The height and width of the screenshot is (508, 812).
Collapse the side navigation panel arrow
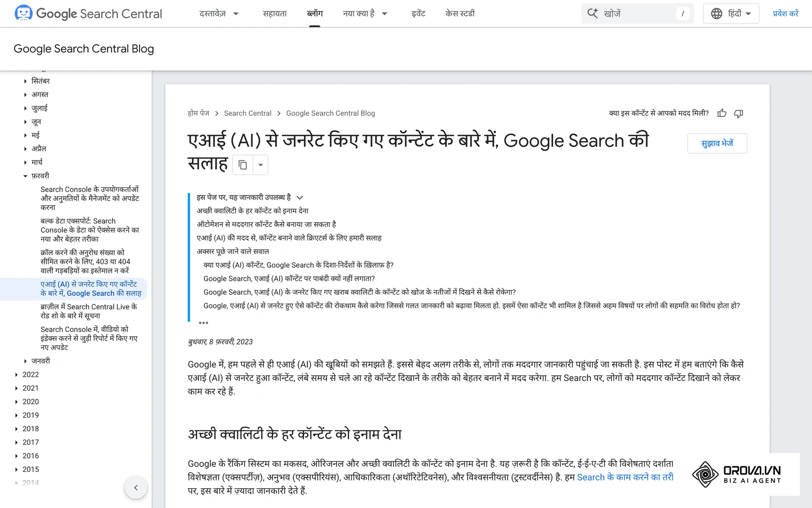point(136,488)
